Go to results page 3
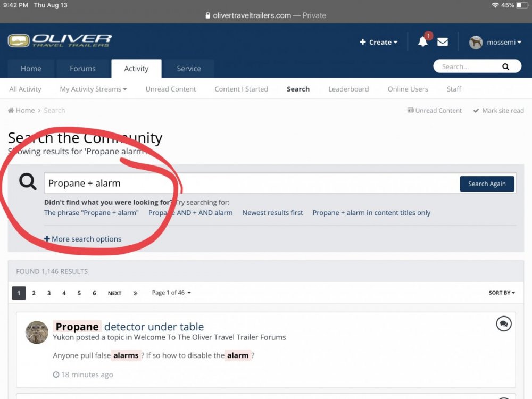This screenshot has width=532, height=399. pos(49,293)
